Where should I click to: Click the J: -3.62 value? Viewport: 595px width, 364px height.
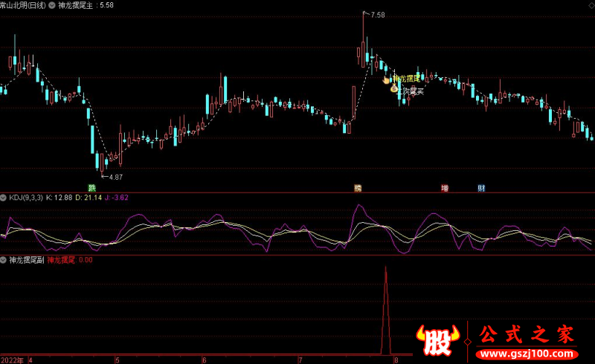117,198
